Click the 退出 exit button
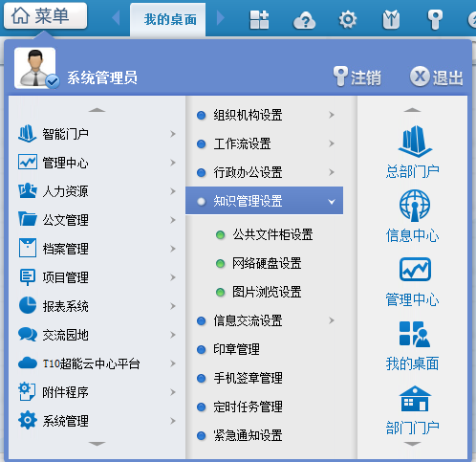This screenshot has height=462, width=476. pyautogui.click(x=436, y=77)
